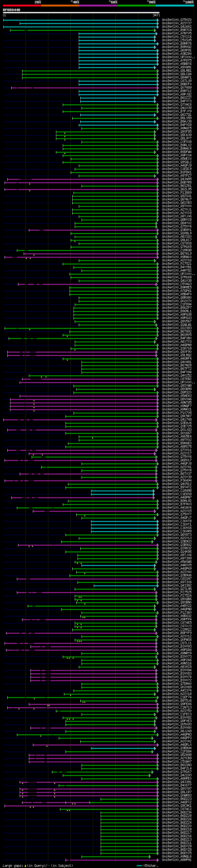197x868 pixels.
Task: Select the UniRef100_Q0WR83 label
Action: 176,796
